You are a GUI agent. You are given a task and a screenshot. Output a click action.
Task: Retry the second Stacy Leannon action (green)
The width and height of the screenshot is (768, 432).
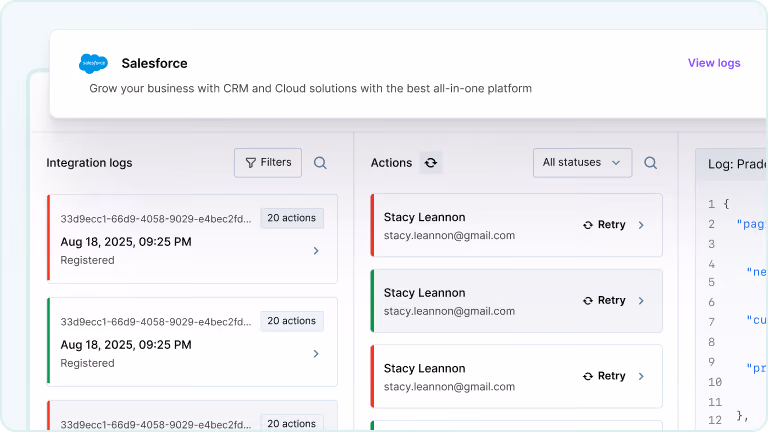pos(604,300)
